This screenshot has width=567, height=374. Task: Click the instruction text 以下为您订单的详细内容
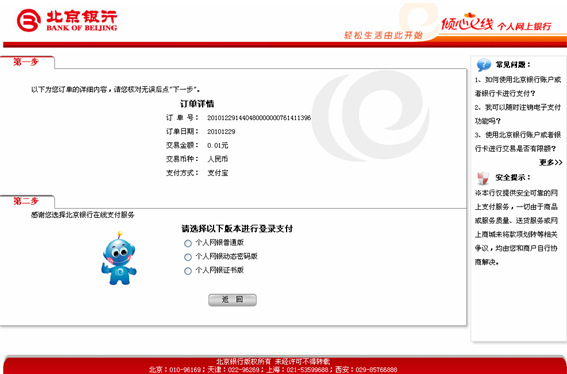(x=116, y=89)
